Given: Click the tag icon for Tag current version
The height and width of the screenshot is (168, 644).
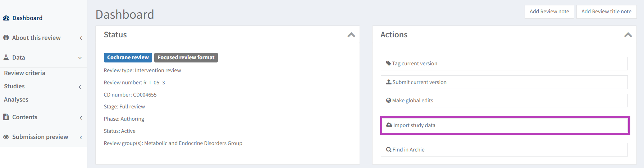Looking at the screenshot, I should [x=388, y=64].
